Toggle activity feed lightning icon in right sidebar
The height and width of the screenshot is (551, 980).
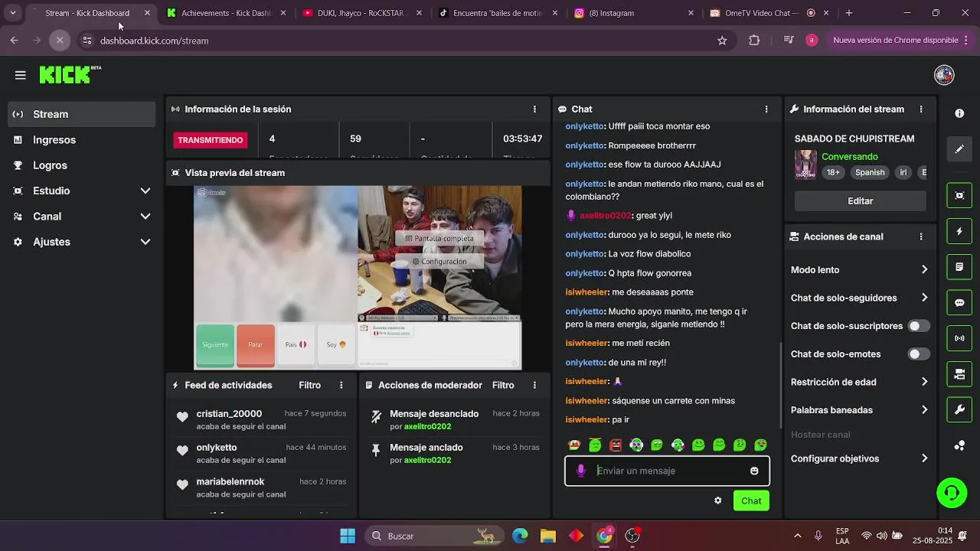(x=959, y=231)
